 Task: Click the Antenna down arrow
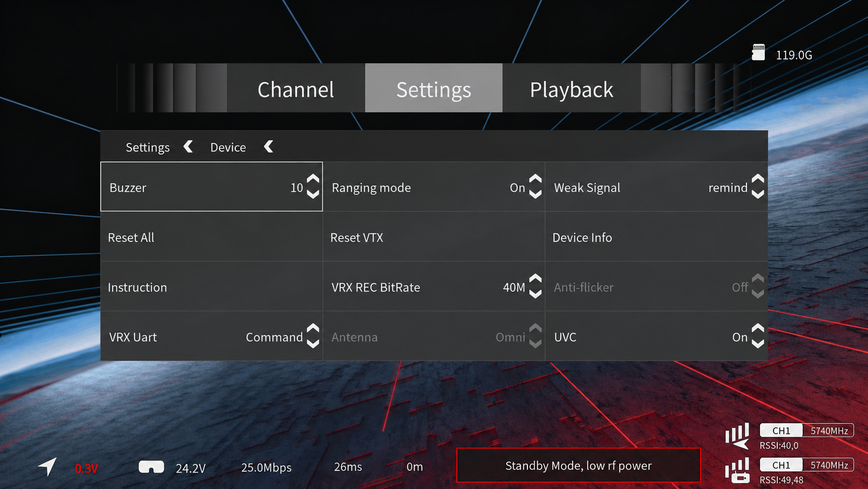(535, 344)
